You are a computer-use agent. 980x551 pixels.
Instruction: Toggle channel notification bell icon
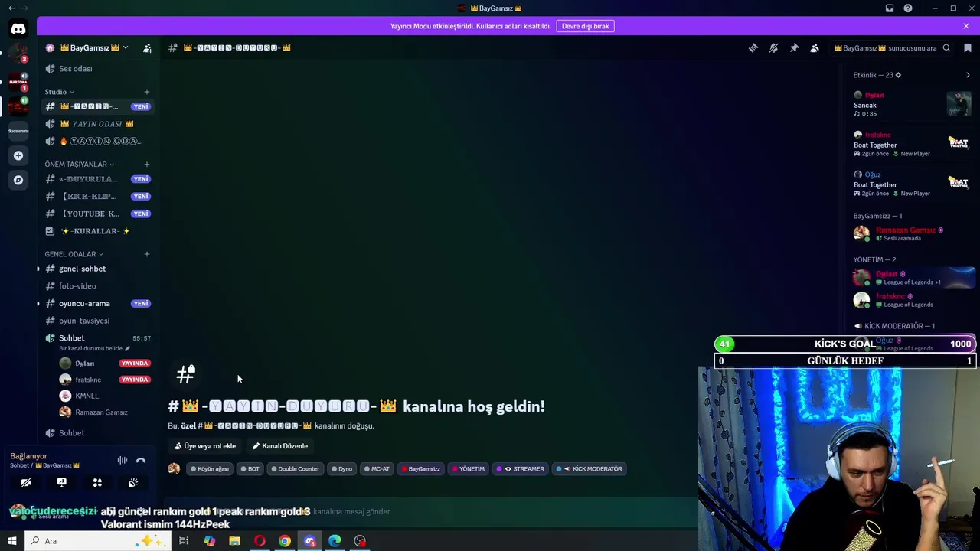point(774,48)
